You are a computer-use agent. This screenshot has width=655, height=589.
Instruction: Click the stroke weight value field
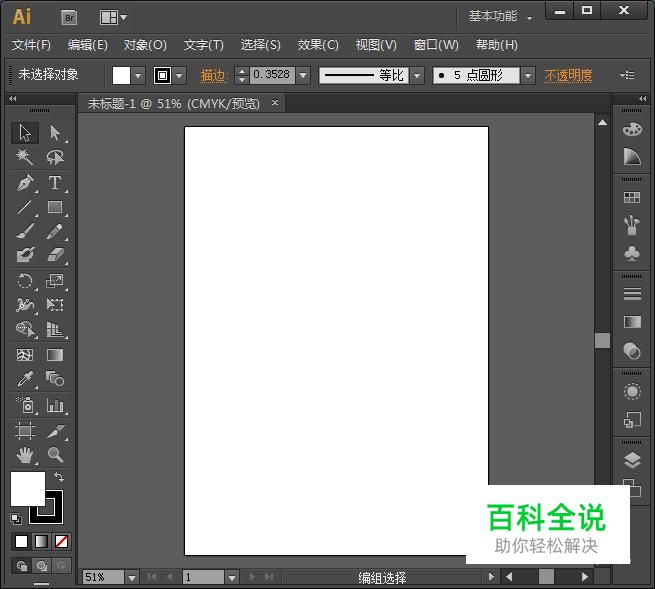[270, 76]
